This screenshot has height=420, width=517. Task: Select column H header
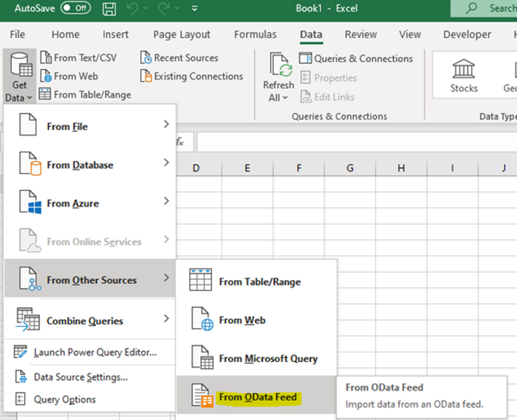[401, 168]
